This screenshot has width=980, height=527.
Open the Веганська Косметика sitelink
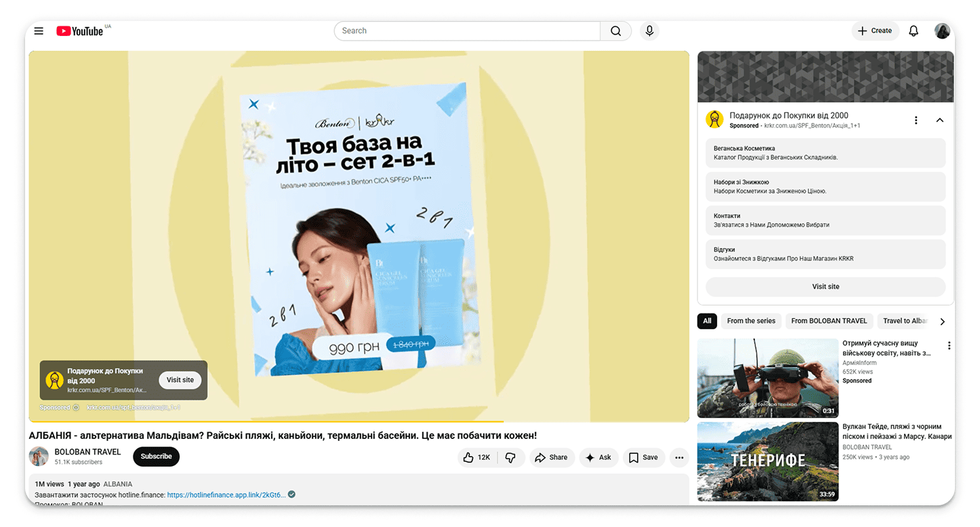(x=825, y=153)
